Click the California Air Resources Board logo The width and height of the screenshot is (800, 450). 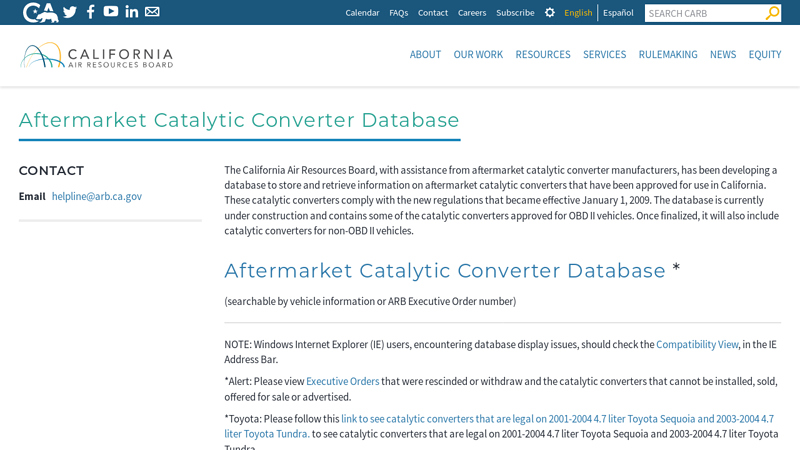97,55
